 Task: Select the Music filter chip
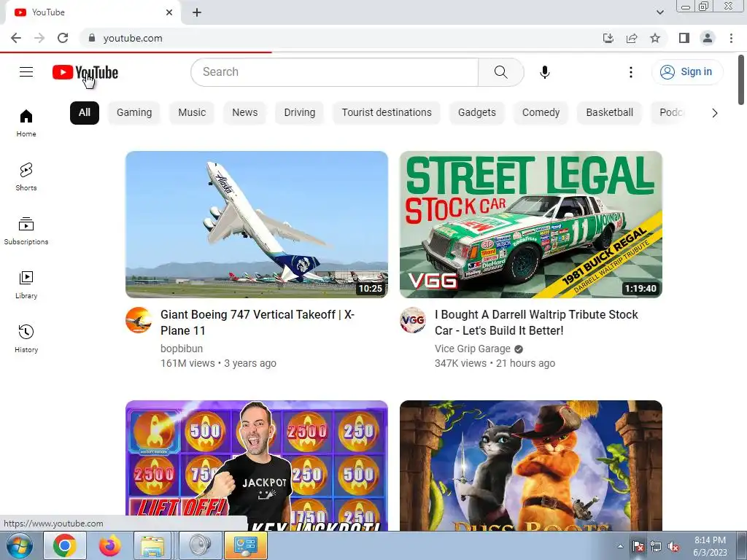click(x=192, y=113)
